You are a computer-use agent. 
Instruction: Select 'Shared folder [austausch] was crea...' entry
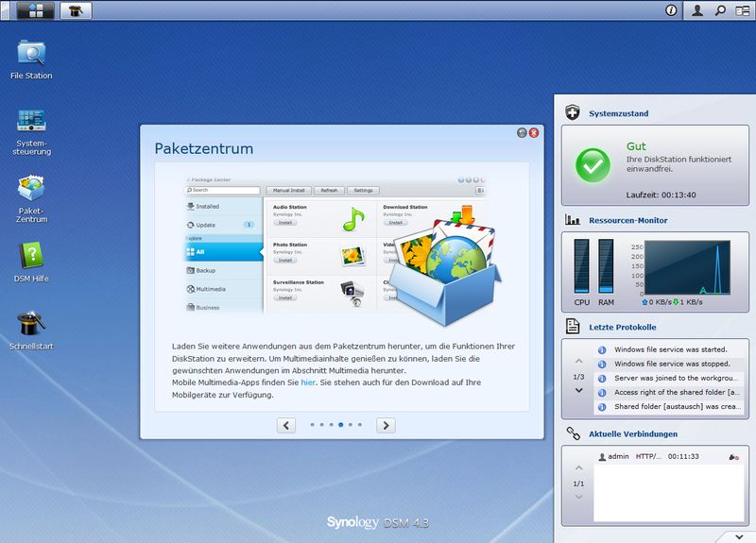pyautogui.click(x=669, y=407)
